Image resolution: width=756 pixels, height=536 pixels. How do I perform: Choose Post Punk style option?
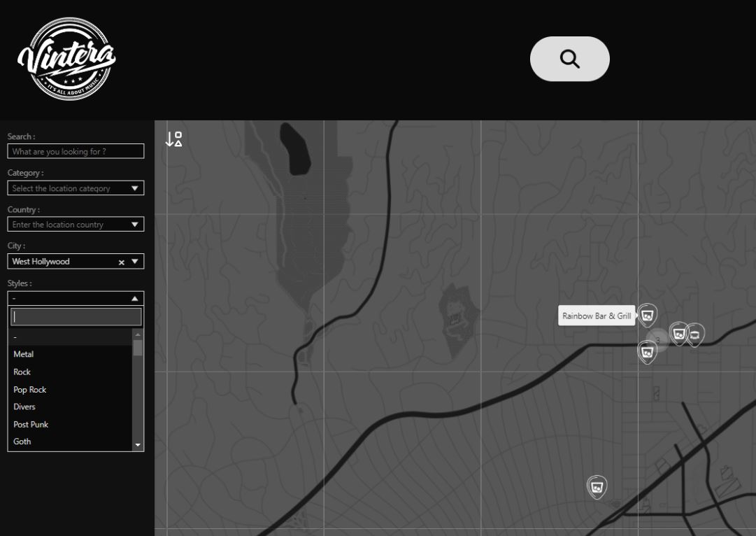[x=31, y=425]
